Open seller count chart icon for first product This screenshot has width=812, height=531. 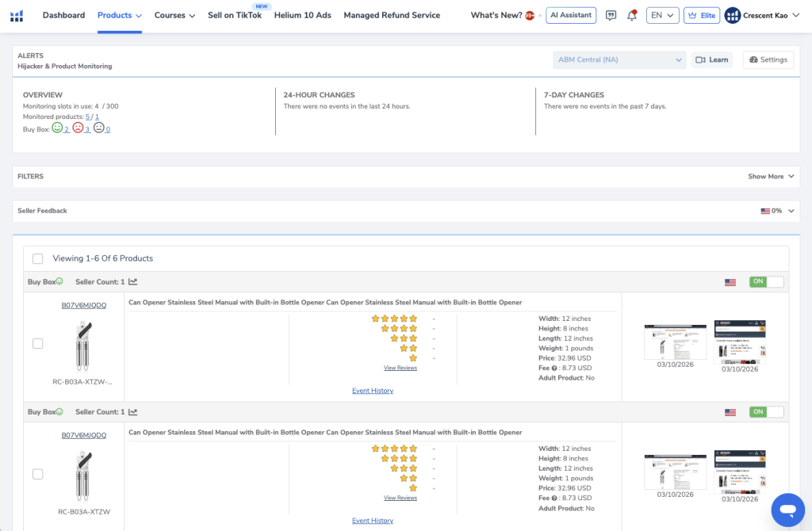pyautogui.click(x=133, y=281)
